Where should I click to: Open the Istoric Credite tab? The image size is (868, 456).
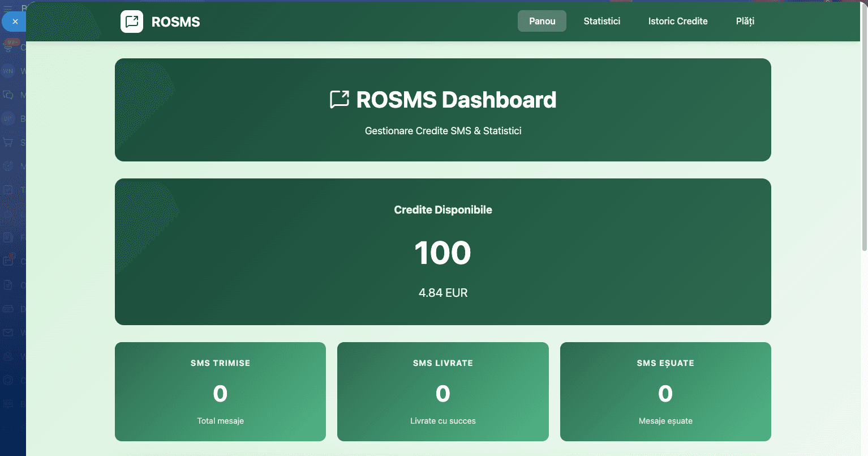678,21
